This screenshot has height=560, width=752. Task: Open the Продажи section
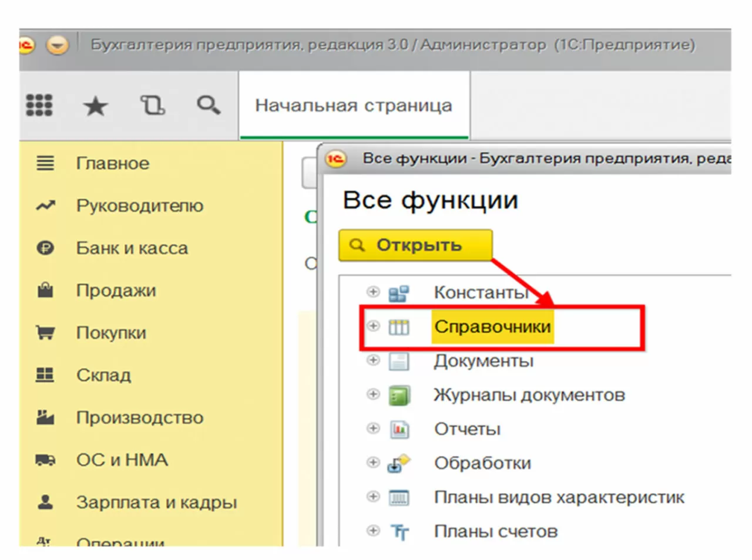116,291
